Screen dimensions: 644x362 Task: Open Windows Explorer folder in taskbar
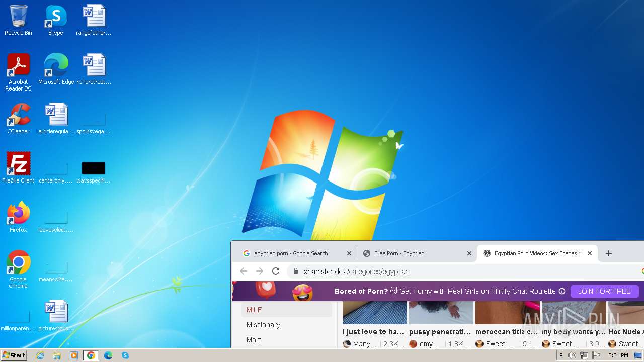pyautogui.click(x=57, y=355)
